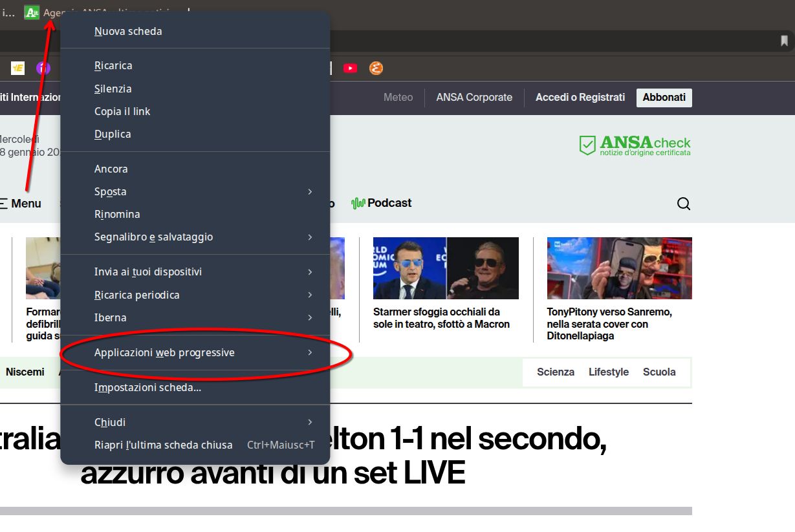
Task: Select Nuova scheda from the menu
Action: point(128,30)
